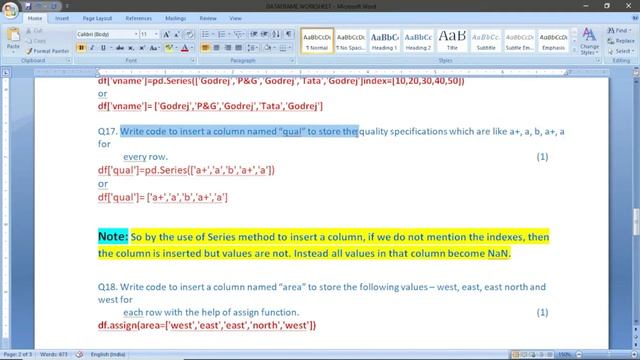Open font size 11 dropdown
This screenshot has width=640, height=360.
pos(156,34)
